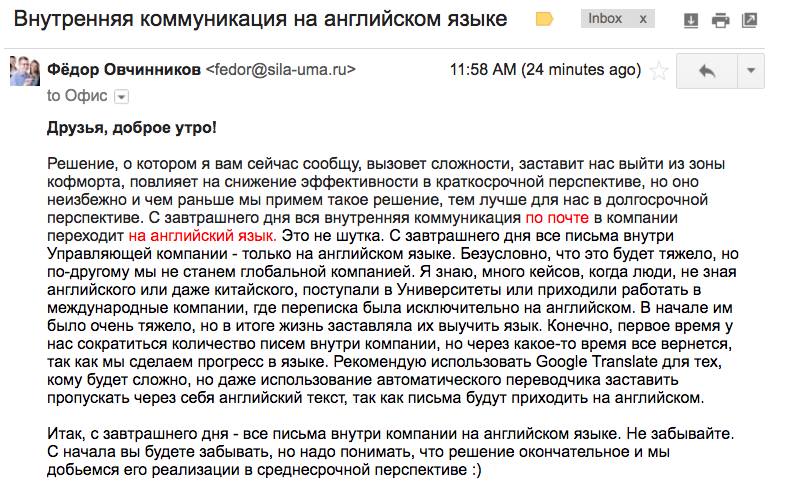
Task: Show recipient details for 'to Офис'
Action: (x=122, y=97)
